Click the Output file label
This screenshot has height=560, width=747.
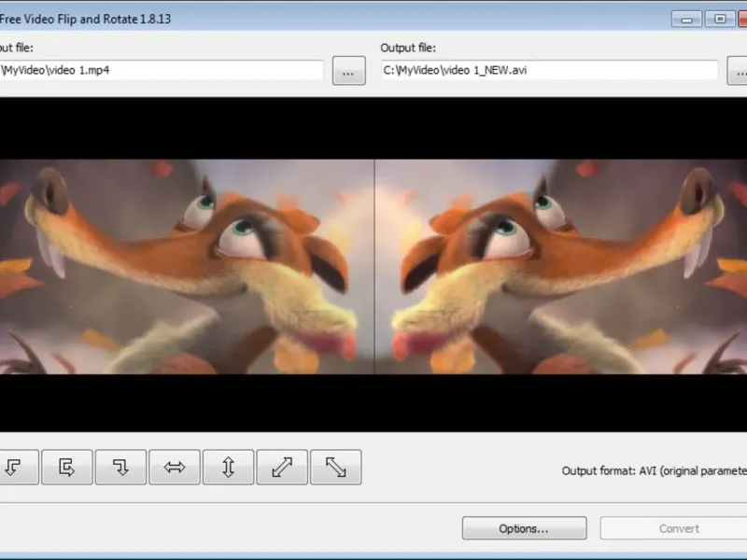click(408, 48)
